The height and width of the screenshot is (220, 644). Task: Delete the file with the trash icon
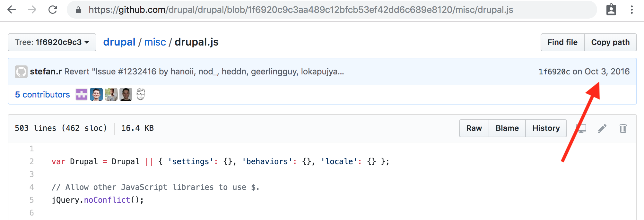click(x=623, y=128)
